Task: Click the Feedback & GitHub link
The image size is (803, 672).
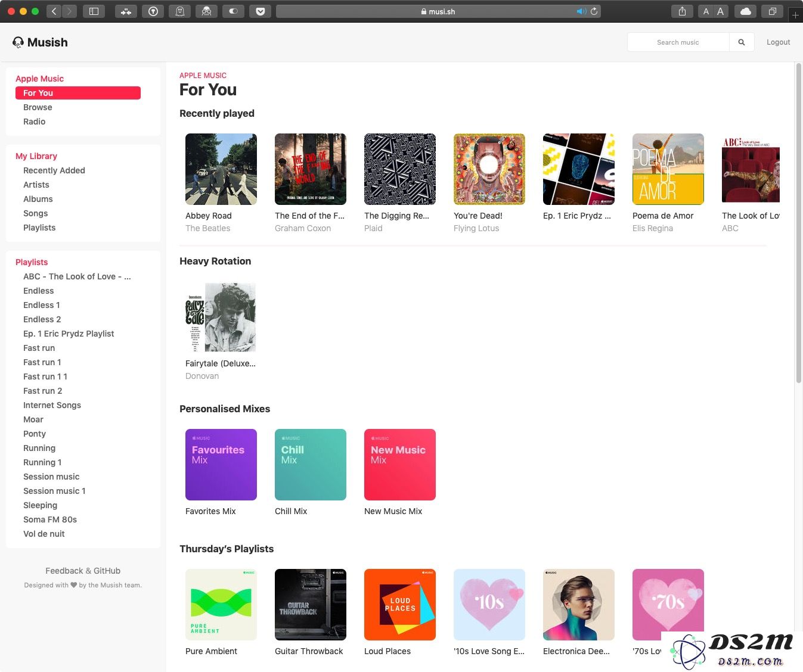Action: [83, 571]
